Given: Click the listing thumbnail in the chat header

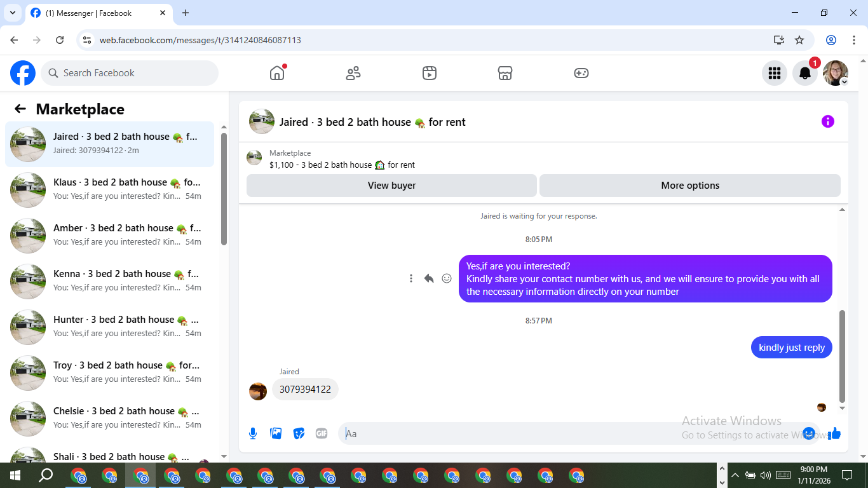Looking at the screenshot, I should (x=262, y=121).
